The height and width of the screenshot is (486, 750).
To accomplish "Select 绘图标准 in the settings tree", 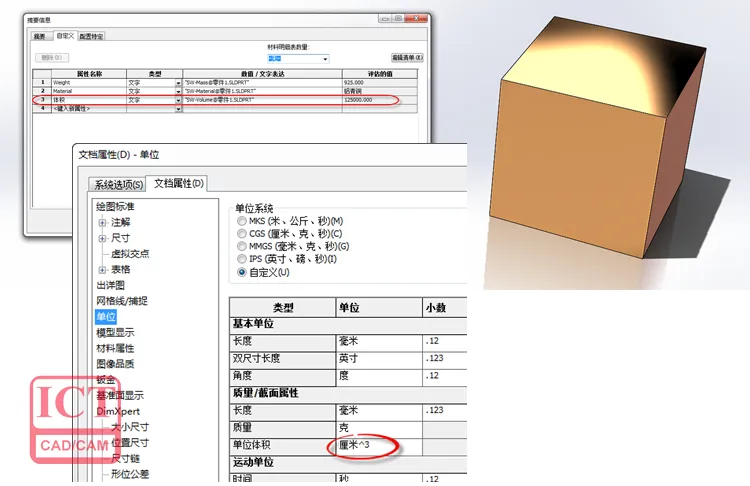I will pos(115,207).
